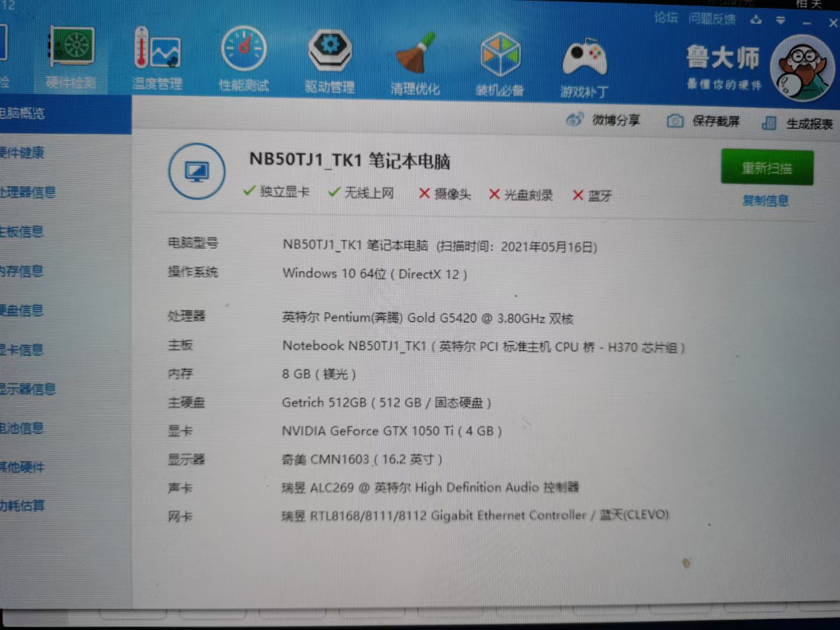Click 微博分享 text

point(617,120)
